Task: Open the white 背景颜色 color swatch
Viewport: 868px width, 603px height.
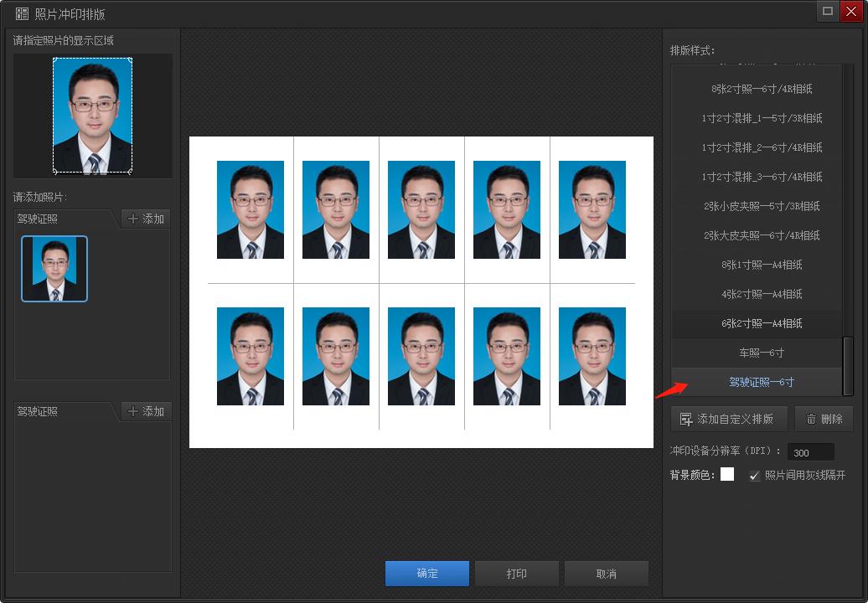Action: 727,475
